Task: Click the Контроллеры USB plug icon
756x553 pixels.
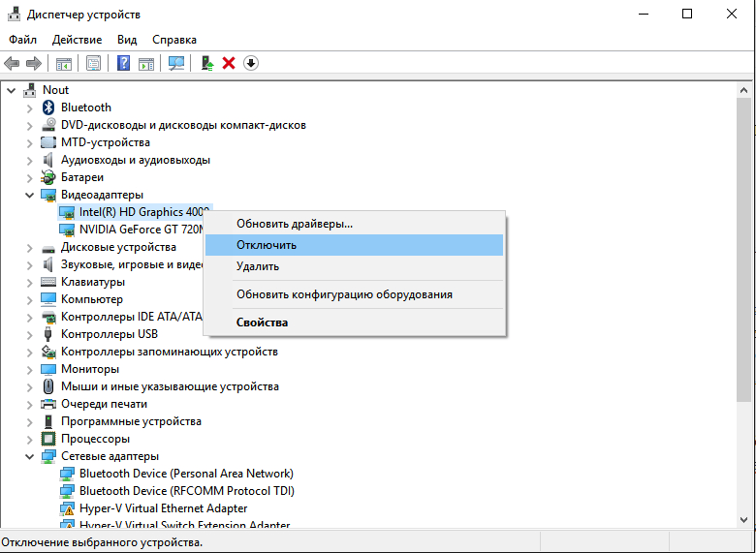Action: [47, 334]
